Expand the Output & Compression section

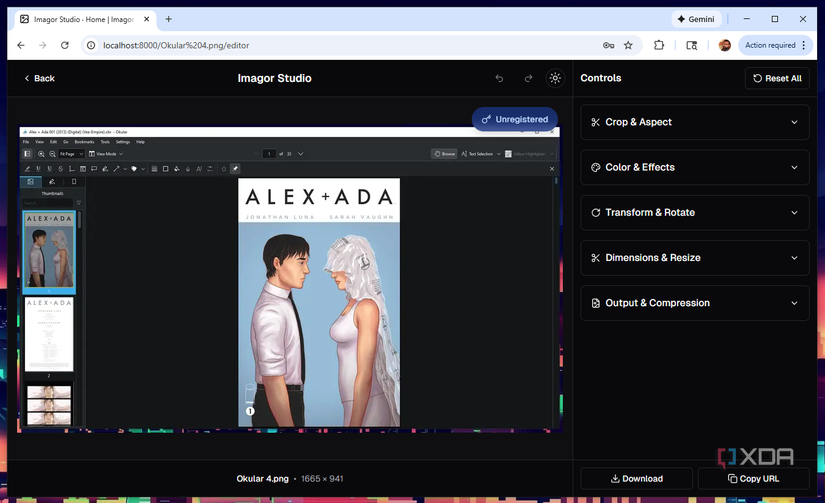[695, 303]
